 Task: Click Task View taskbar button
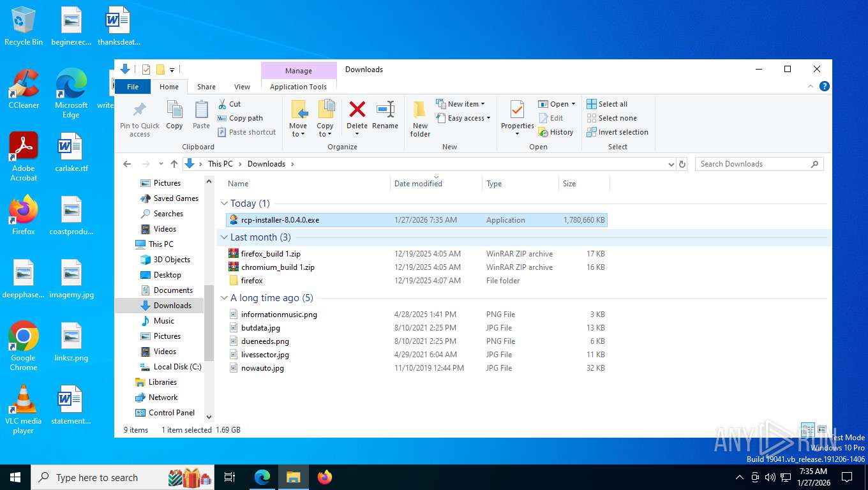(230, 477)
